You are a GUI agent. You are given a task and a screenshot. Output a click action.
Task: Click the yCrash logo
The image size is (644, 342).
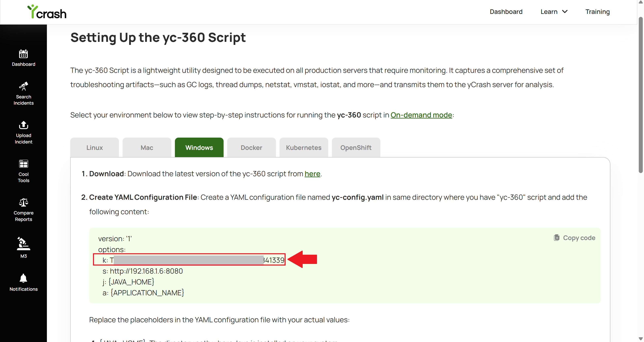[47, 11]
